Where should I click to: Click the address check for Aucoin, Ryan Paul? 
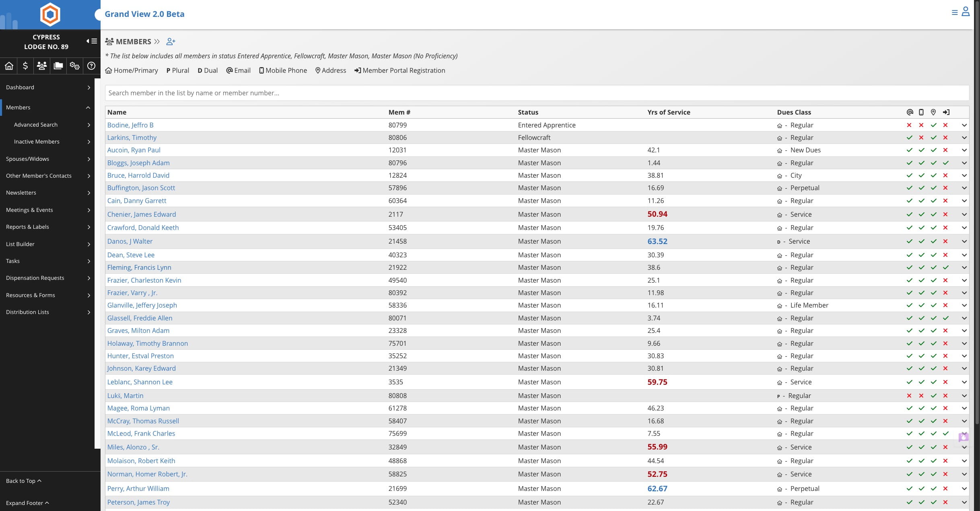[x=934, y=150]
